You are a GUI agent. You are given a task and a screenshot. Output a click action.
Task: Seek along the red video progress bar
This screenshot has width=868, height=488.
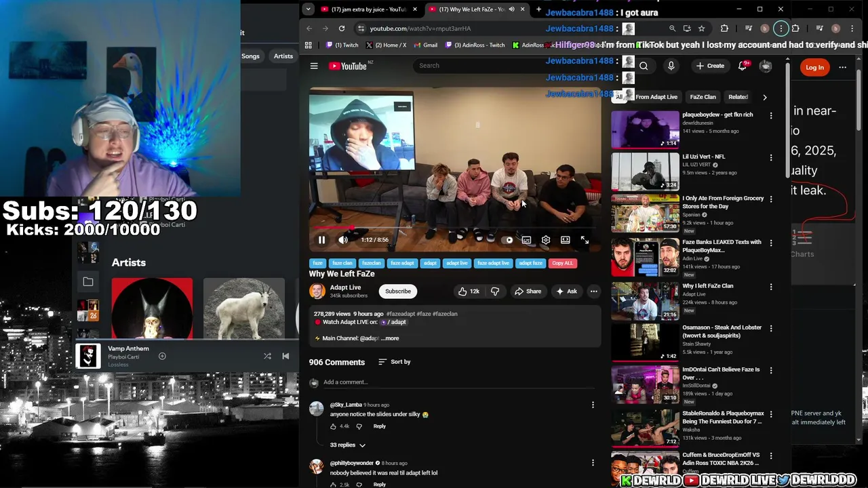(x=454, y=228)
